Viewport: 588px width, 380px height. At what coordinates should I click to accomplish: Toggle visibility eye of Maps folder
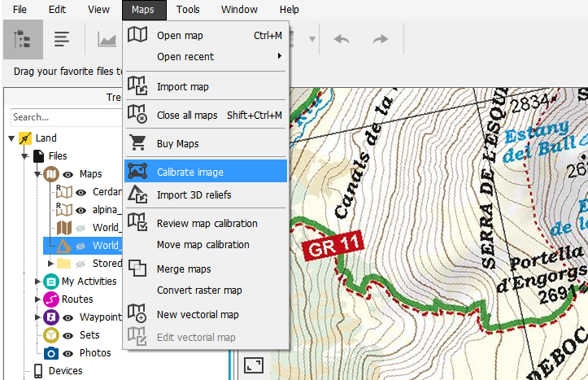click(68, 174)
